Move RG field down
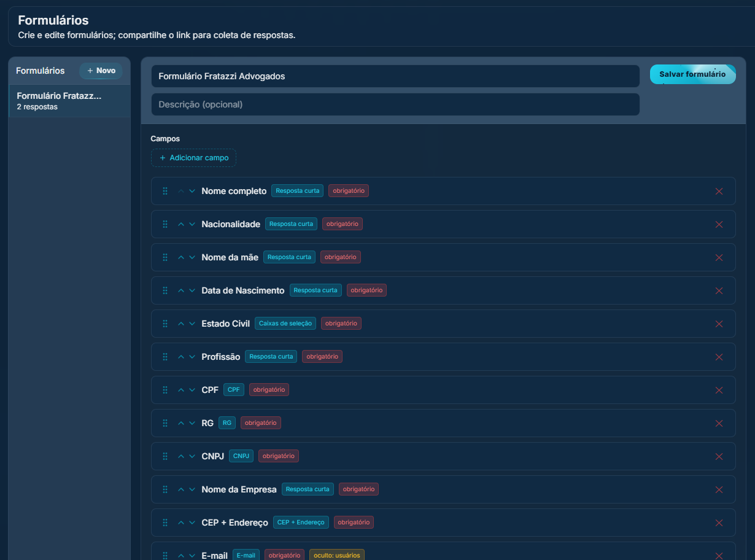This screenshot has height=560, width=755. pyautogui.click(x=192, y=423)
